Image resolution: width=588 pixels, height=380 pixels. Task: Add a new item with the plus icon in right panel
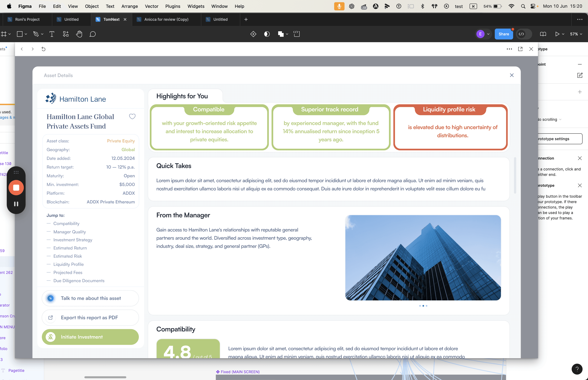580,92
